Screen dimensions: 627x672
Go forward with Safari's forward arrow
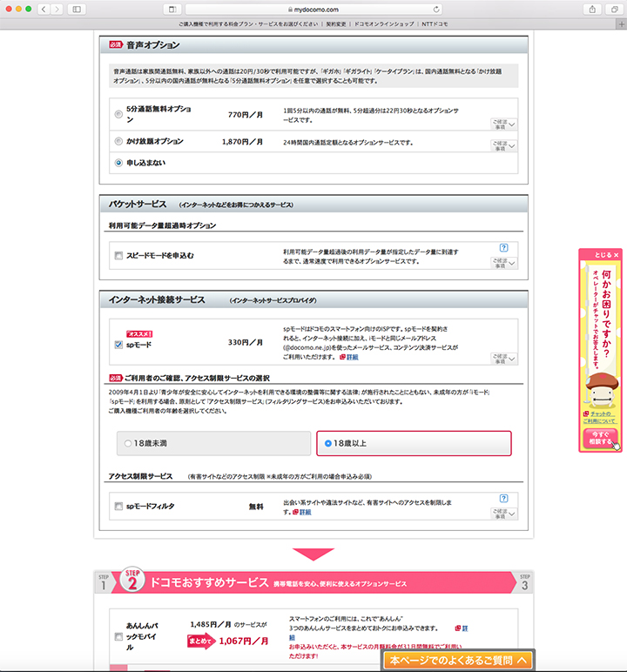point(57,9)
